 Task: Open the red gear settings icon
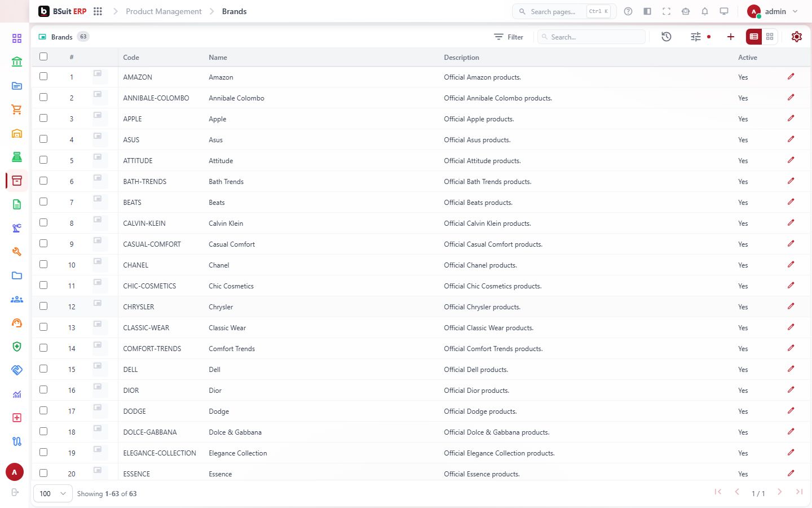pos(797,37)
